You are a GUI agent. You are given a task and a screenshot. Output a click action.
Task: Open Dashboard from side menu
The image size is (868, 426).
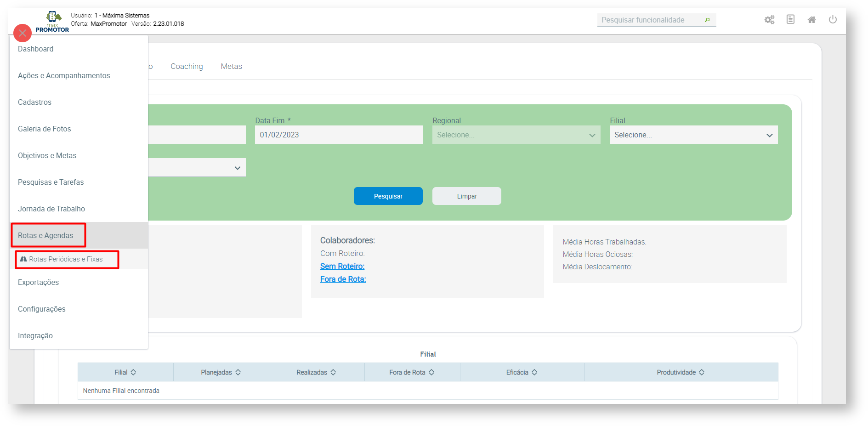click(79, 49)
